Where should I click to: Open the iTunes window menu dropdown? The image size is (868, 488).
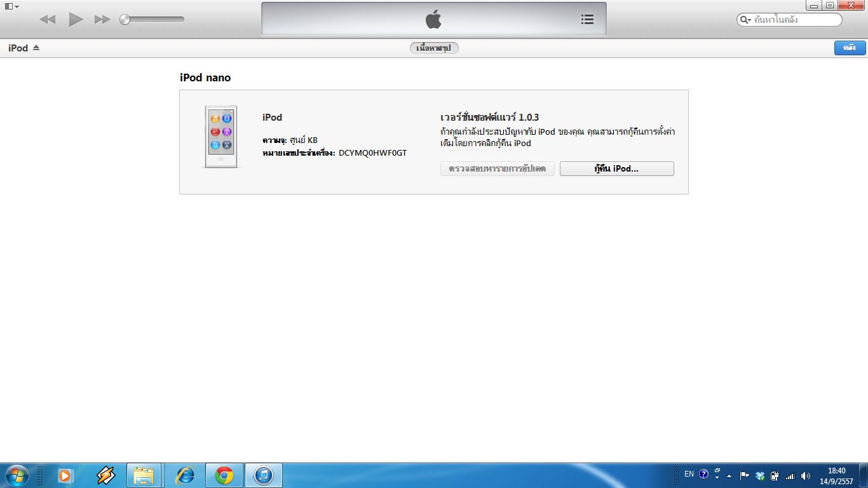coord(12,6)
